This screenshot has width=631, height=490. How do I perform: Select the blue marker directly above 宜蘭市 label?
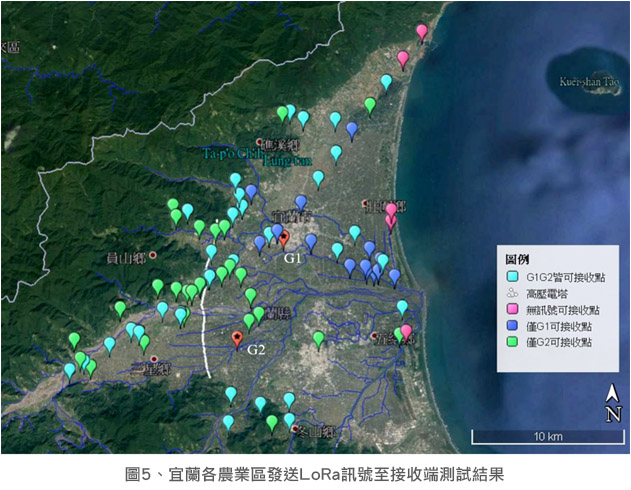[x=301, y=205]
